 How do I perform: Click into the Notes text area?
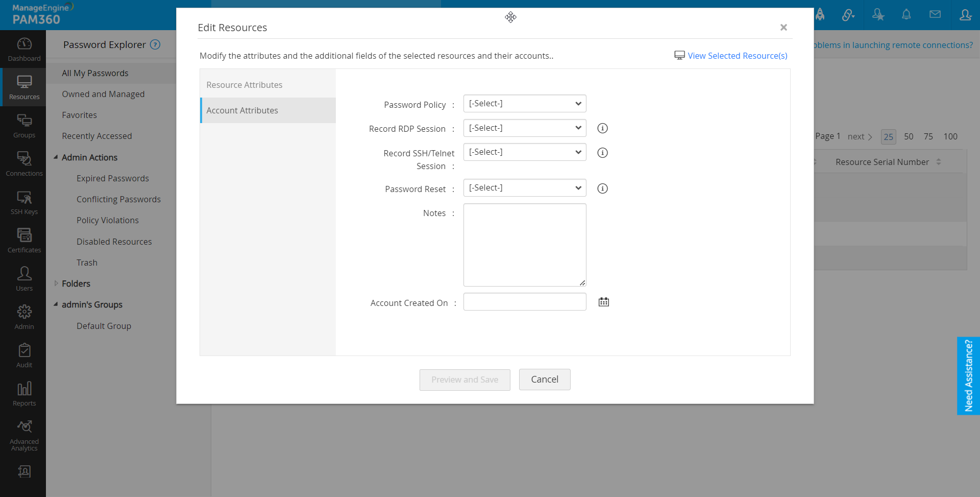tap(525, 245)
